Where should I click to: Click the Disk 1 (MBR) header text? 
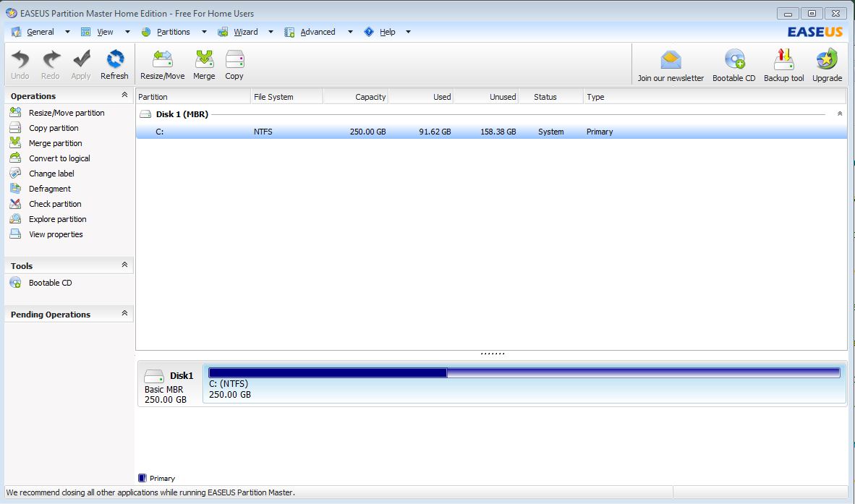coord(182,114)
